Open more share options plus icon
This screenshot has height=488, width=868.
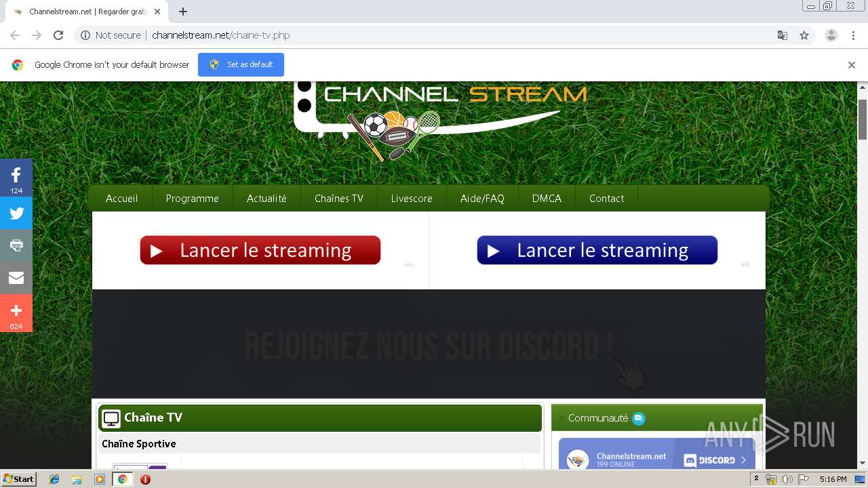pos(16,313)
